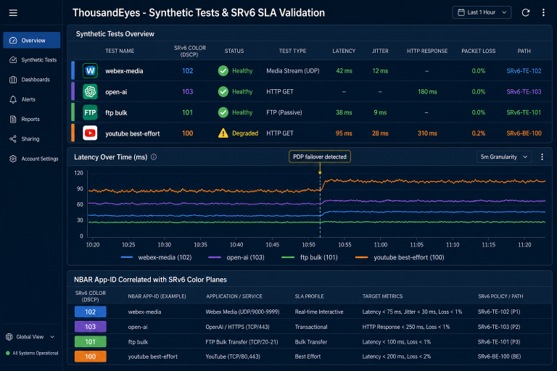Toggle youtube best-effort (100) legend series
This screenshot has width=557, height=371.
(400, 257)
